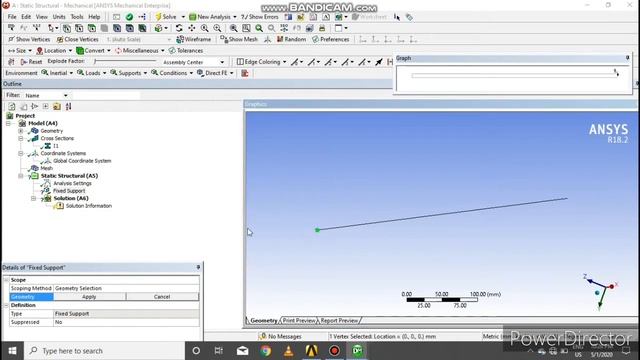Select Fixed Support in the outline tree

click(69, 191)
